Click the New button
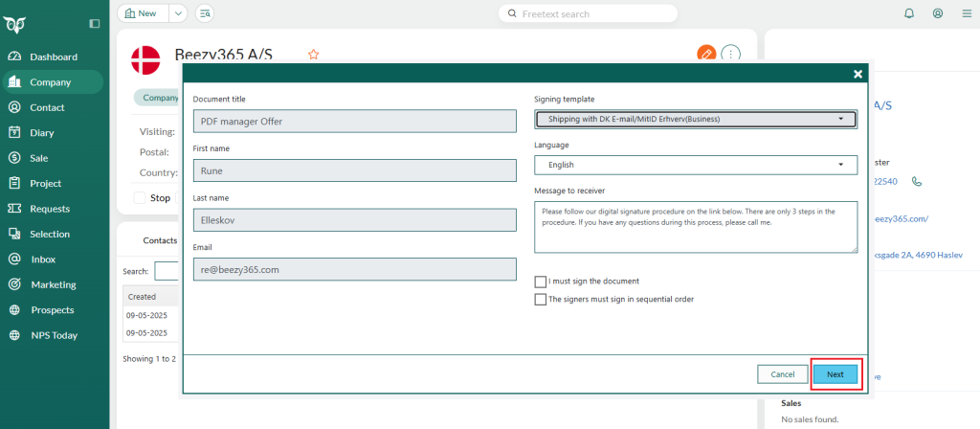Viewport: 980px width, 429px height. tap(144, 13)
